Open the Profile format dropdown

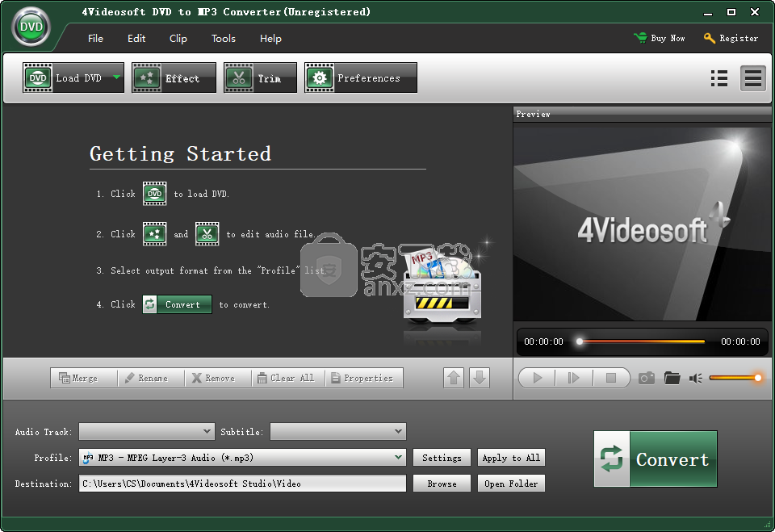point(242,458)
